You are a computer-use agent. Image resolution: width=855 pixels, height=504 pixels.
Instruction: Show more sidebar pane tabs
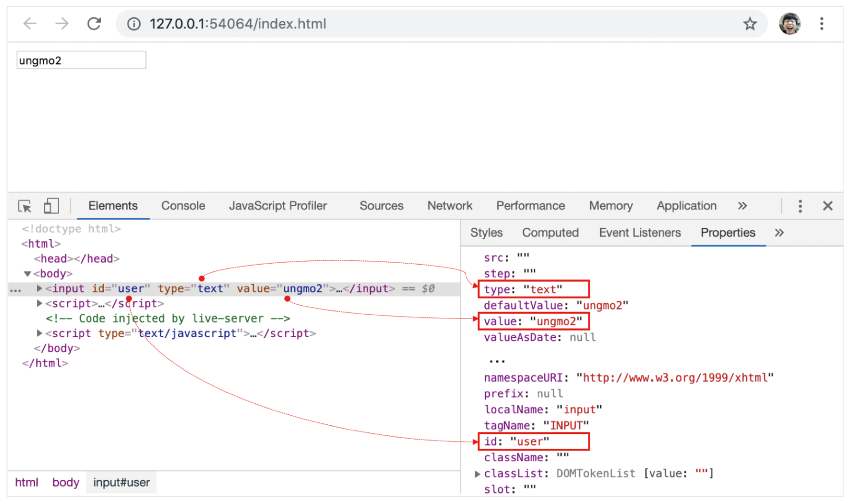[780, 233]
